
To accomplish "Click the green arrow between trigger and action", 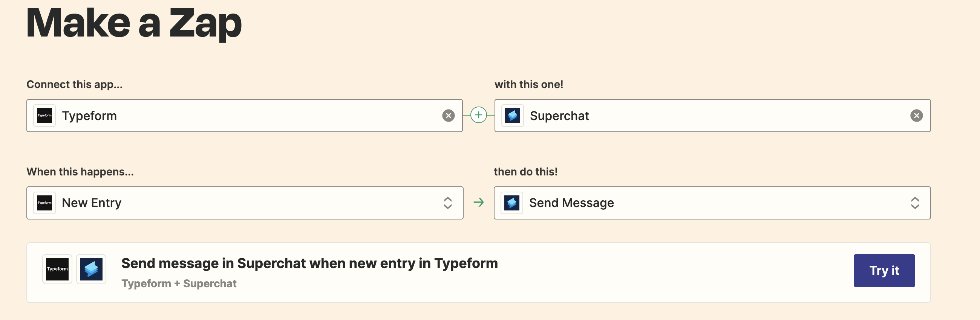I will pyautogui.click(x=478, y=202).
